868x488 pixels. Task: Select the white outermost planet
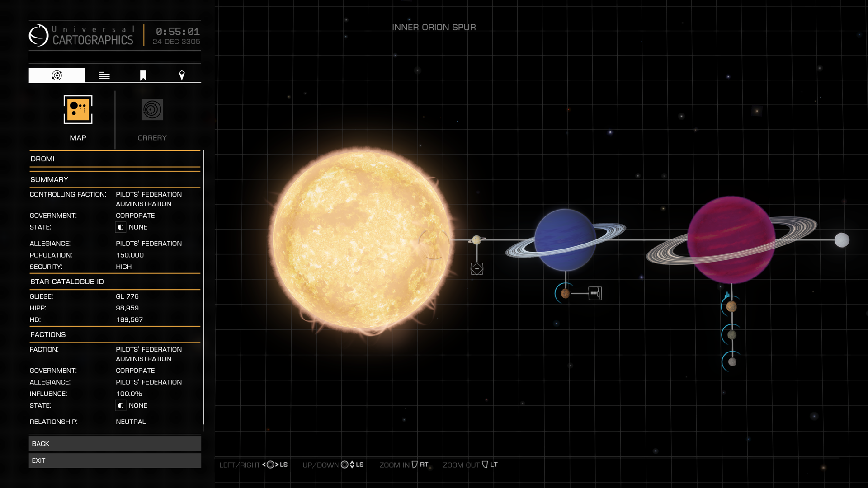(841, 240)
